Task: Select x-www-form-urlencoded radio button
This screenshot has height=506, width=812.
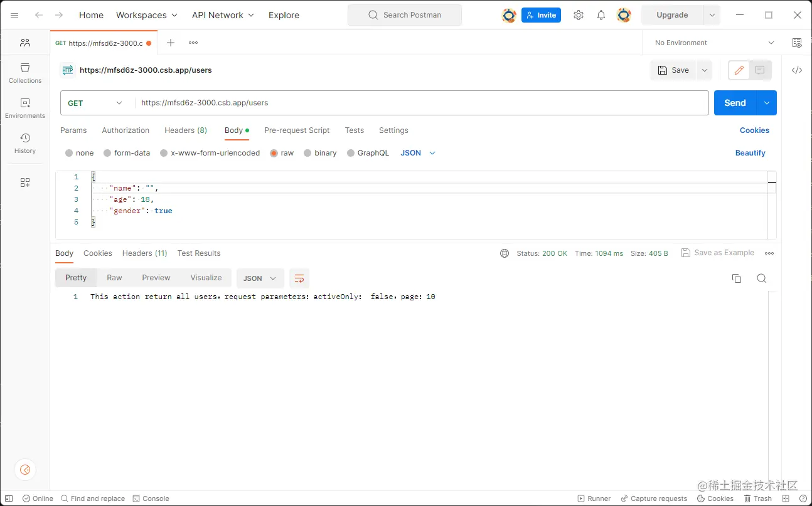Action: tap(164, 153)
